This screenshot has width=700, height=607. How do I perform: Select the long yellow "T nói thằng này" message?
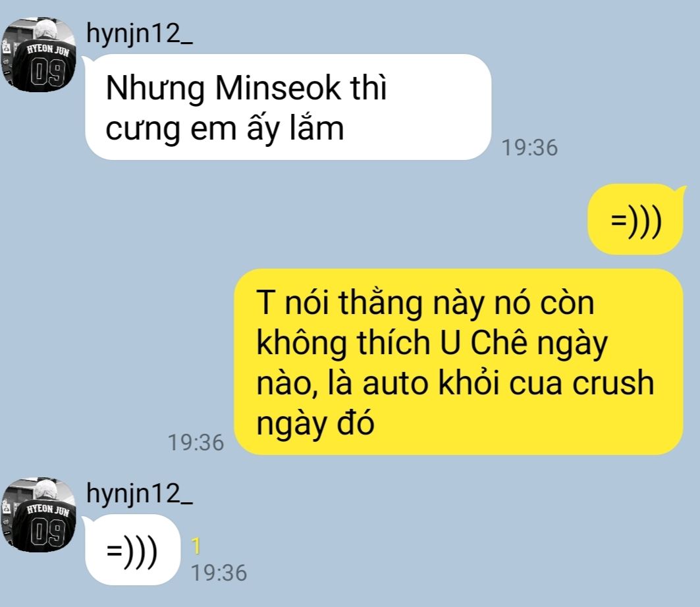point(458,362)
